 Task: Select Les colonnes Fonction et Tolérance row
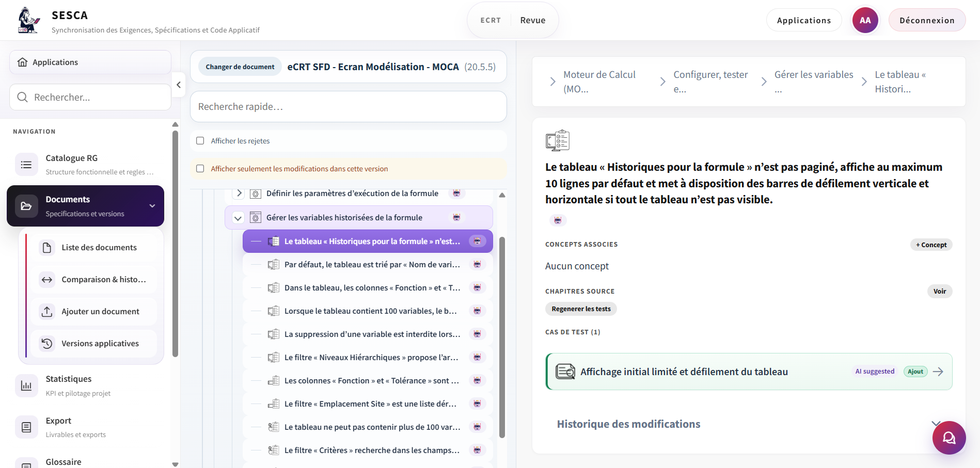[x=368, y=380]
